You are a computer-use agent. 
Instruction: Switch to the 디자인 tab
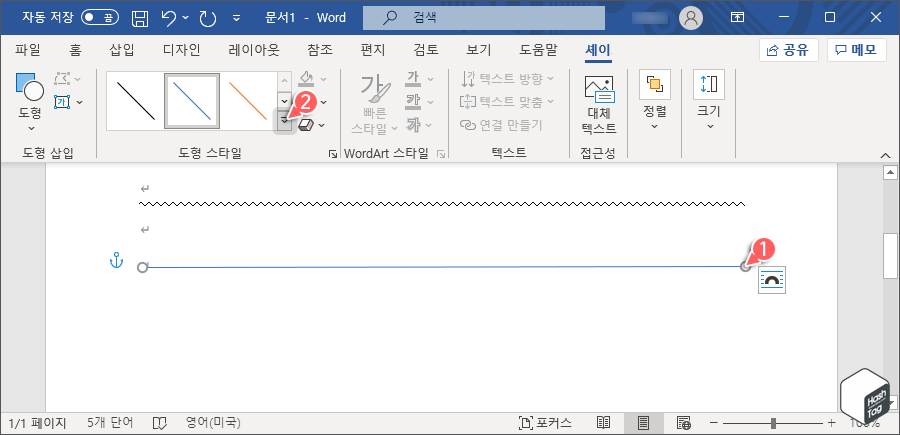pyautogui.click(x=181, y=50)
